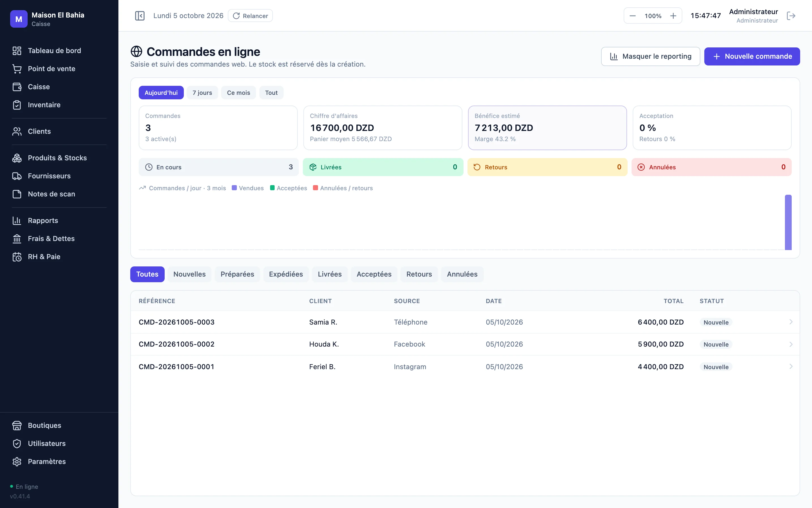Switch to the Toutes tab
This screenshot has width=812, height=508.
[147, 274]
